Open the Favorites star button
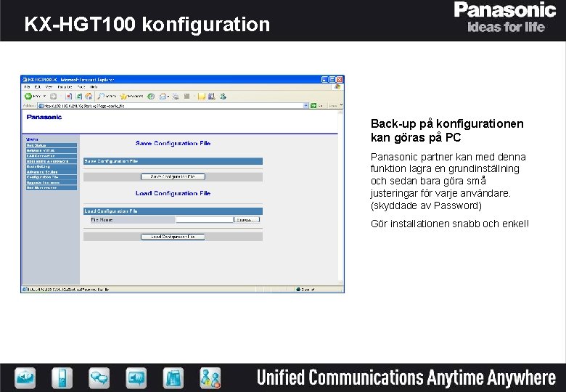This screenshot has width=566, height=392. 132,96
